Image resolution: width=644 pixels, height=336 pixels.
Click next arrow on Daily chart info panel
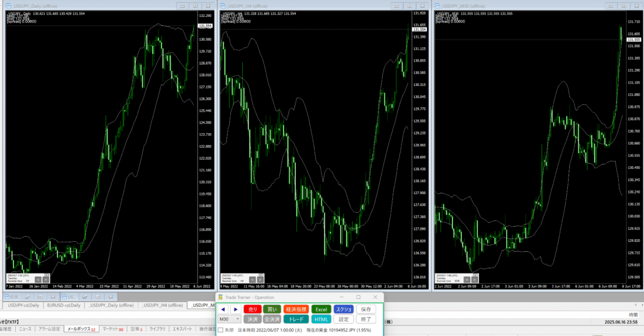point(45,280)
